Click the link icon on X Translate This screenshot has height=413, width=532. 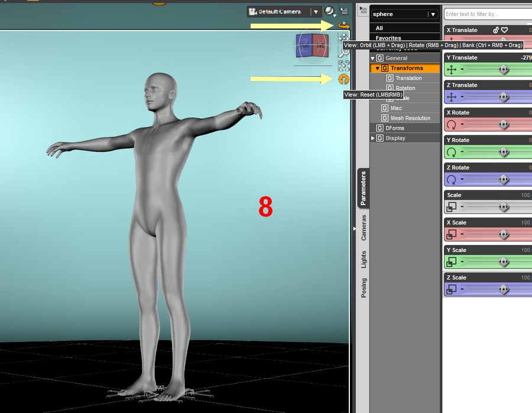496,30
